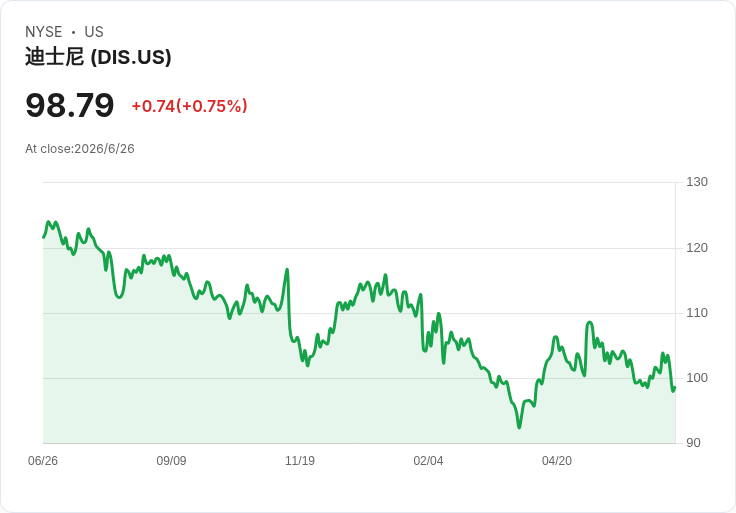Click the NYSE exchange label
The height and width of the screenshot is (513, 736).
tap(44, 32)
